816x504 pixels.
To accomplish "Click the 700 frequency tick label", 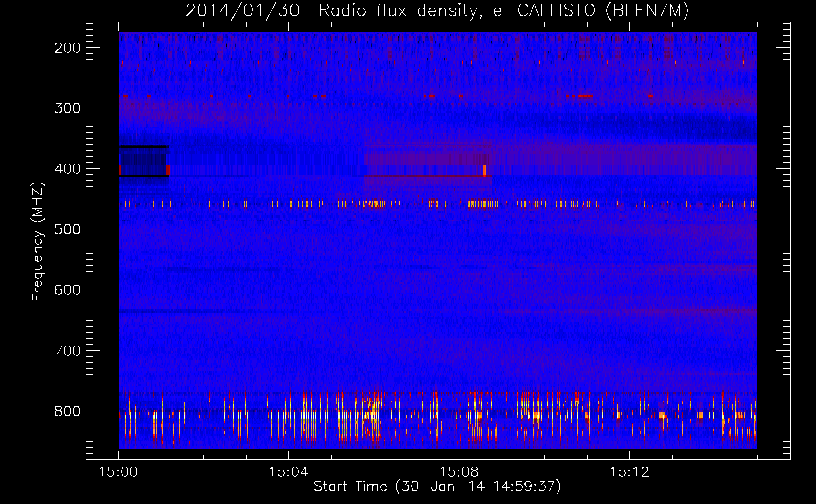I will pyautogui.click(x=67, y=351).
